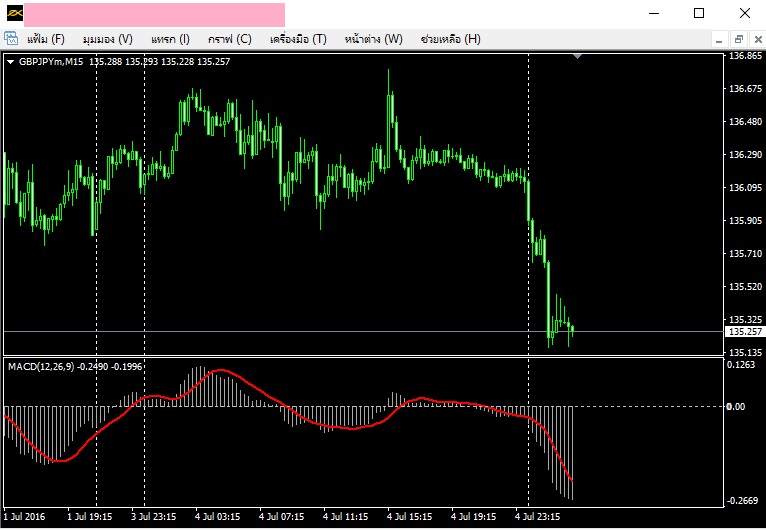The image size is (766, 530).
Task: Click the 1 Jul 19:15 time label
Action: coord(89,516)
